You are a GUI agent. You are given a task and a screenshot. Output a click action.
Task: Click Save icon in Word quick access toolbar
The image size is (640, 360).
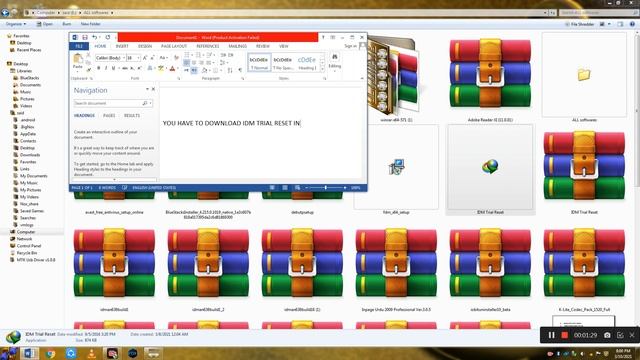pos(84,37)
